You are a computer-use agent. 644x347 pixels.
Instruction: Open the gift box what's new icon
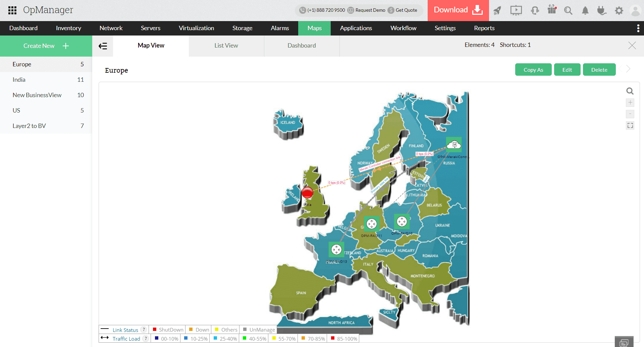552,9
